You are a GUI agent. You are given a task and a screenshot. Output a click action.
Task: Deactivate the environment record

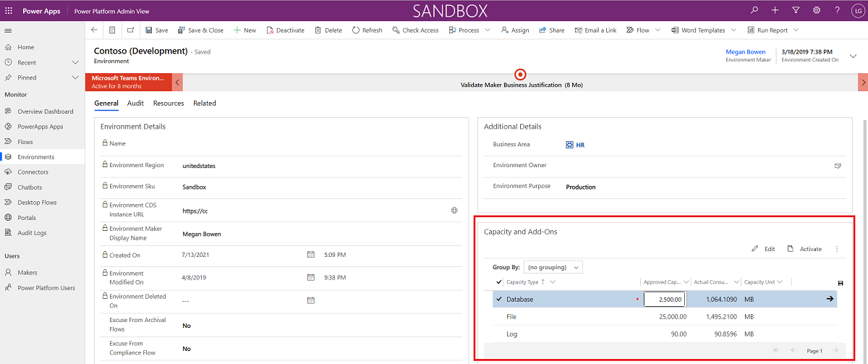coord(285,30)
